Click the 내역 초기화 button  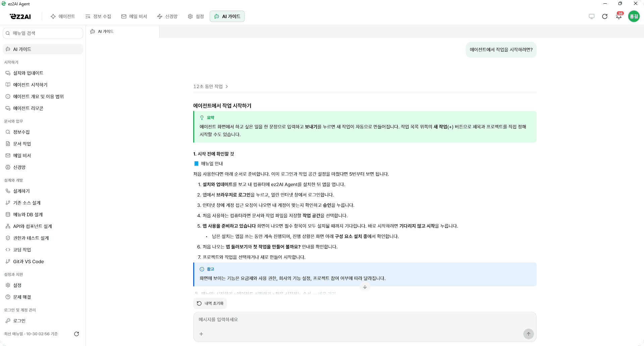(x=210, y=303)
